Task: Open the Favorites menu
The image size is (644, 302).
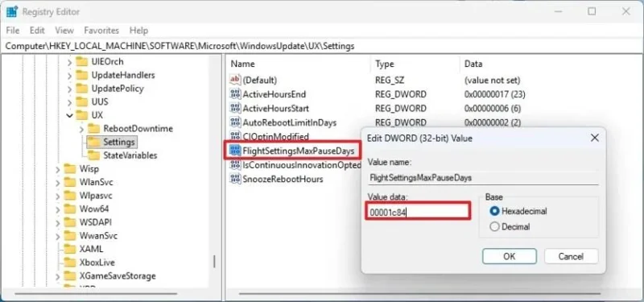Action: [101, 31]
